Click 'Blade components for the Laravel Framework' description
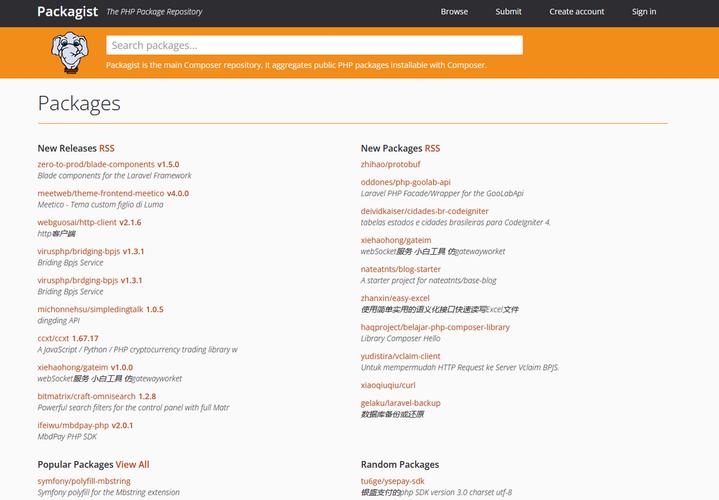 [115, 175]
